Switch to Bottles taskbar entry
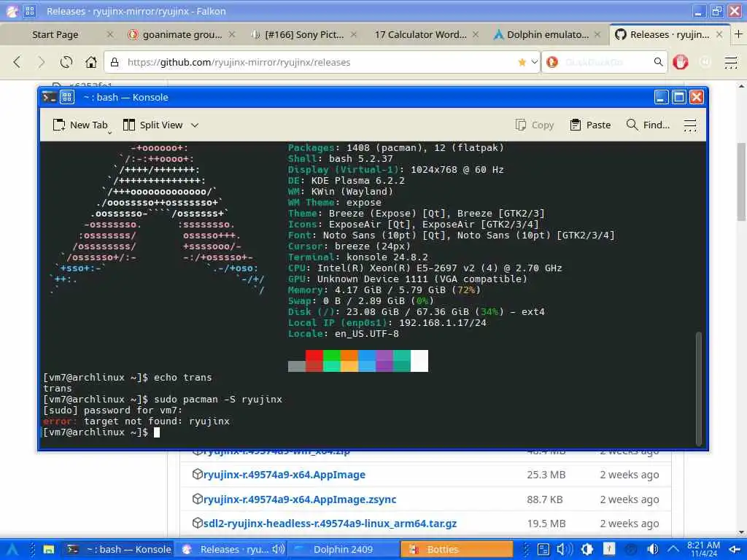Viewport: 747px width, 560px height. (x=457, y=549)
